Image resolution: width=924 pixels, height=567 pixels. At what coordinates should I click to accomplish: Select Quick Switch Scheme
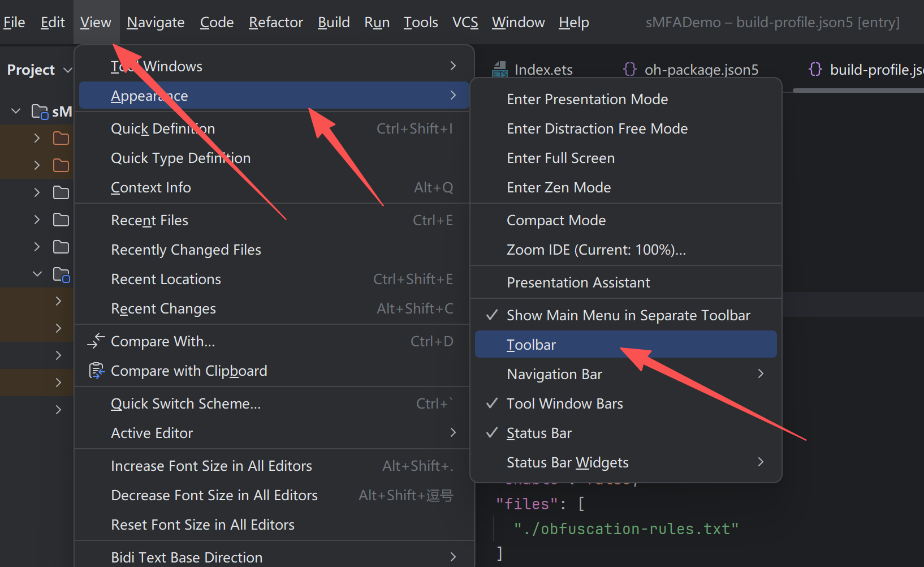(274, 403)
